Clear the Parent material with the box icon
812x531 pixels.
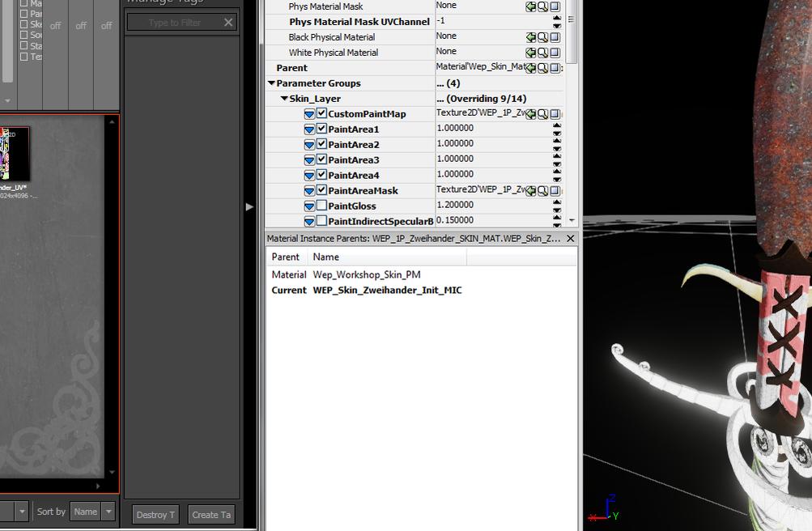(x=555, y=68)
